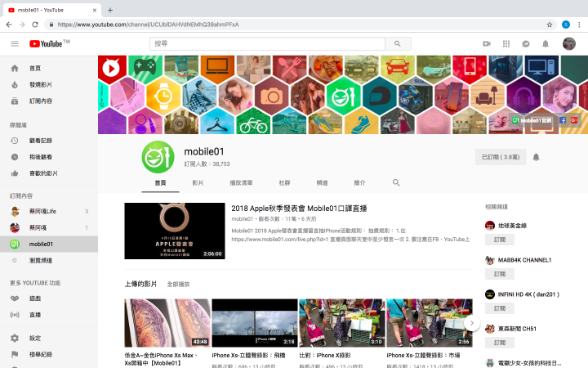Open MABB4K CHANNEL1 related channel
Screen dimensions: 588x368
coord(519,260)
